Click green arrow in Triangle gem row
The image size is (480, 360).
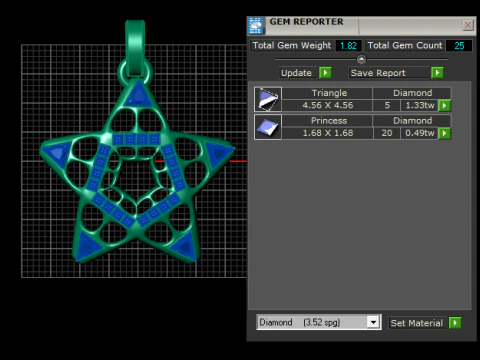coord(444,105)
